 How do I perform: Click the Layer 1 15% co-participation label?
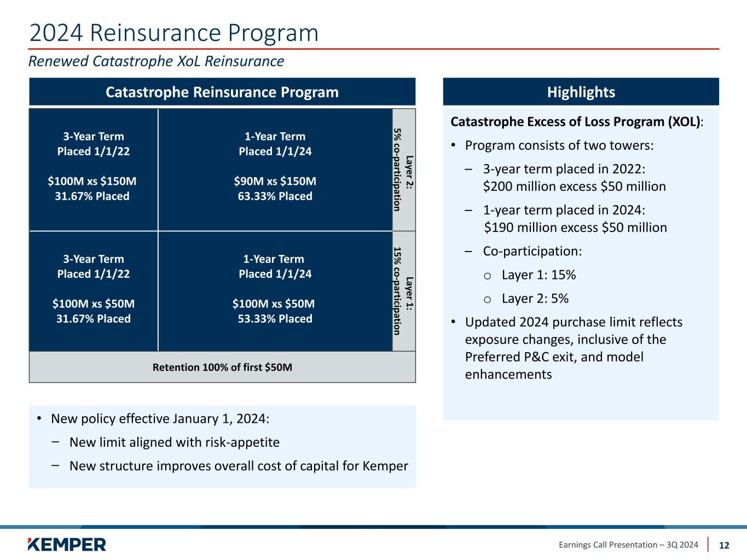404,291
